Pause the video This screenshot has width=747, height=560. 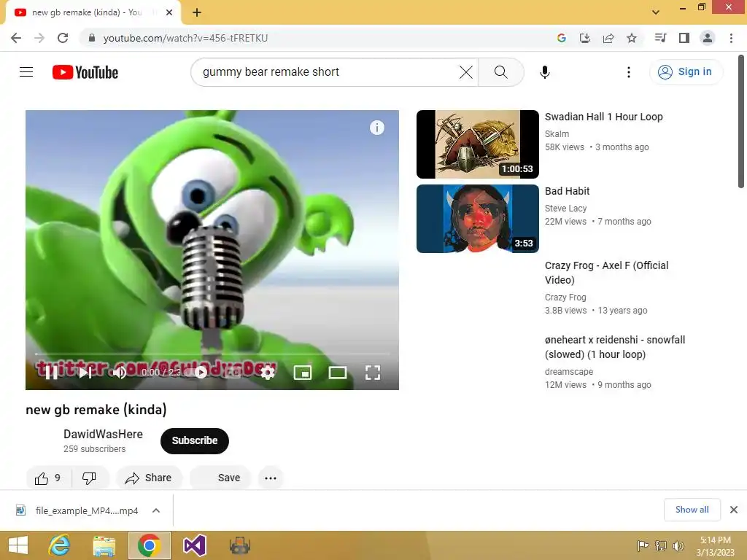(x=52, y=373)
